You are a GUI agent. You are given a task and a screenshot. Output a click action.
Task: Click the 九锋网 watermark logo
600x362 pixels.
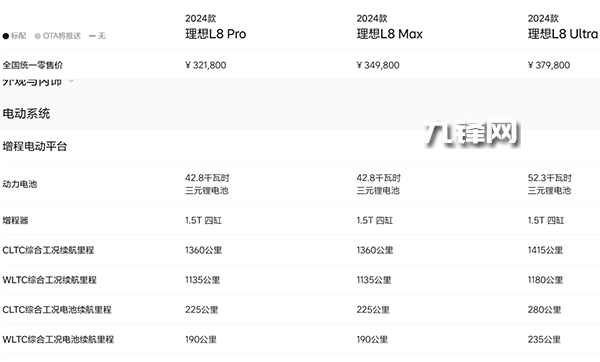472,133
